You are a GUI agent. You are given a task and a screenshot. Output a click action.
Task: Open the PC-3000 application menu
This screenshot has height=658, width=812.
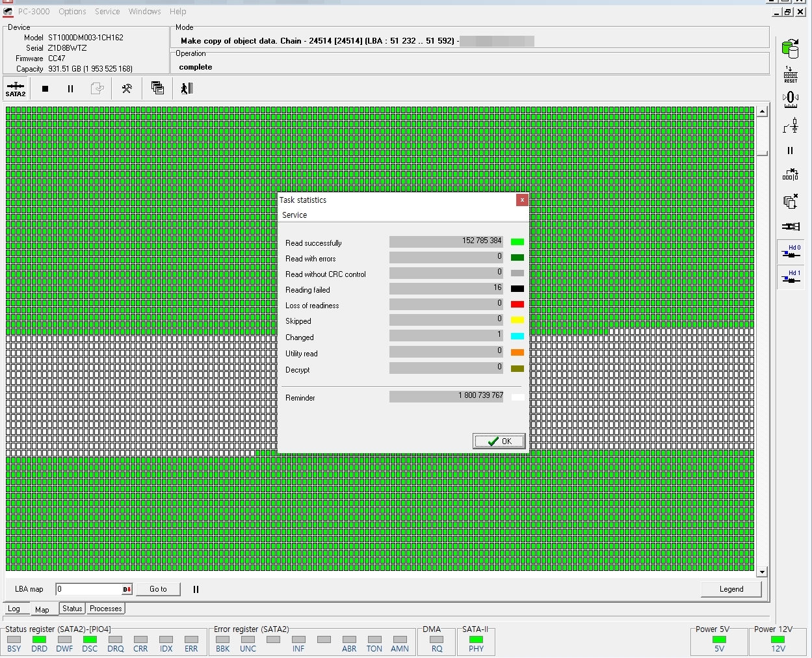[x=33, y=11]
